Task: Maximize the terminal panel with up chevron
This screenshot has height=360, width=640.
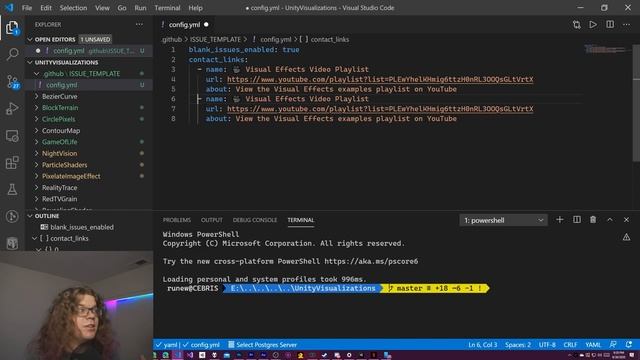Action: pyautogui.click(x=610, y=220)
